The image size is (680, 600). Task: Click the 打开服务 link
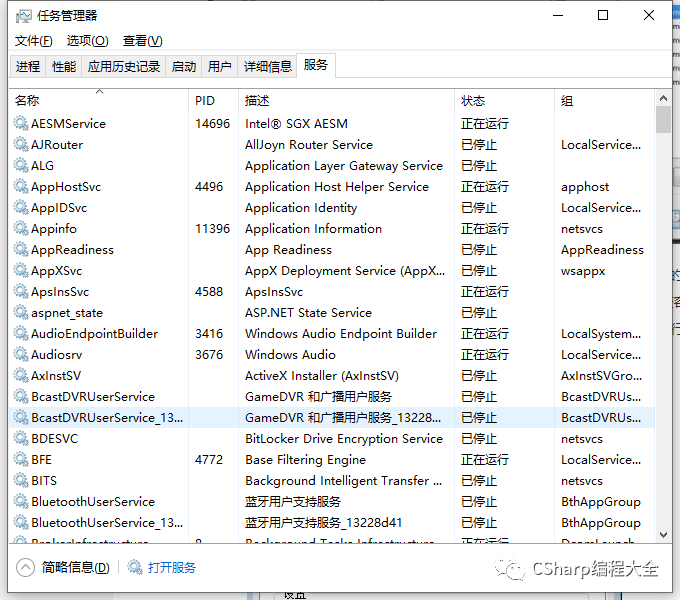172,567
